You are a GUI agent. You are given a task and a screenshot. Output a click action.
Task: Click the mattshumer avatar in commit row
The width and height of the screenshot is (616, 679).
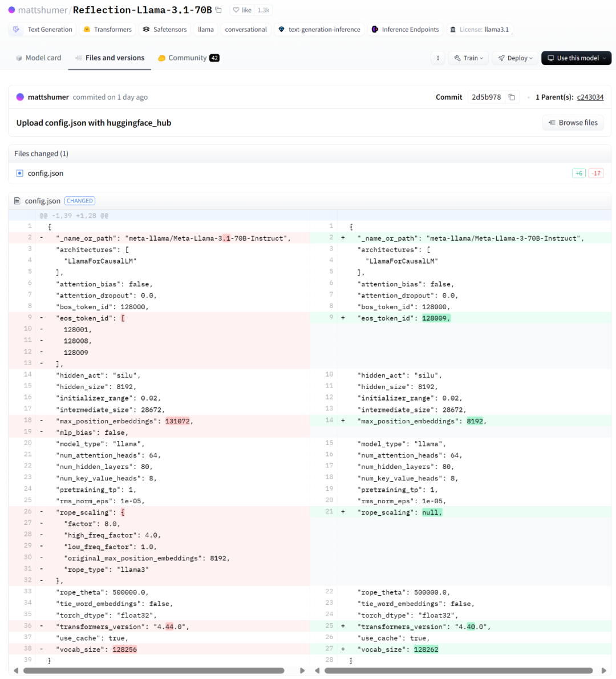coord(21,97)
